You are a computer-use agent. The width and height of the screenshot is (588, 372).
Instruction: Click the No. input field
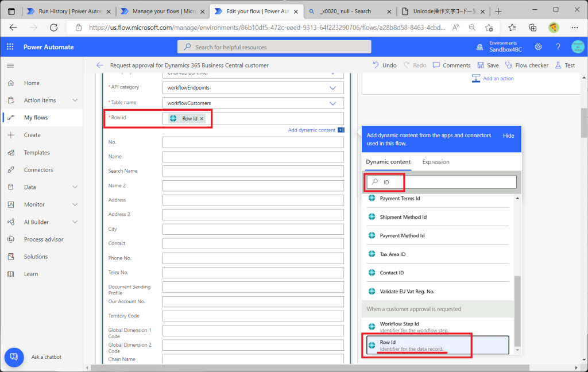point(253,142)
